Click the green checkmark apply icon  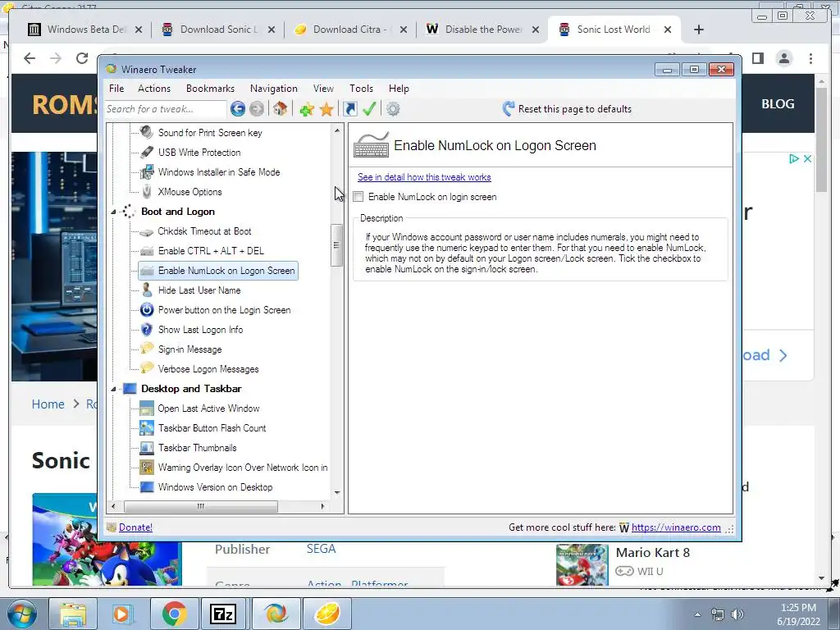point(369,109)
